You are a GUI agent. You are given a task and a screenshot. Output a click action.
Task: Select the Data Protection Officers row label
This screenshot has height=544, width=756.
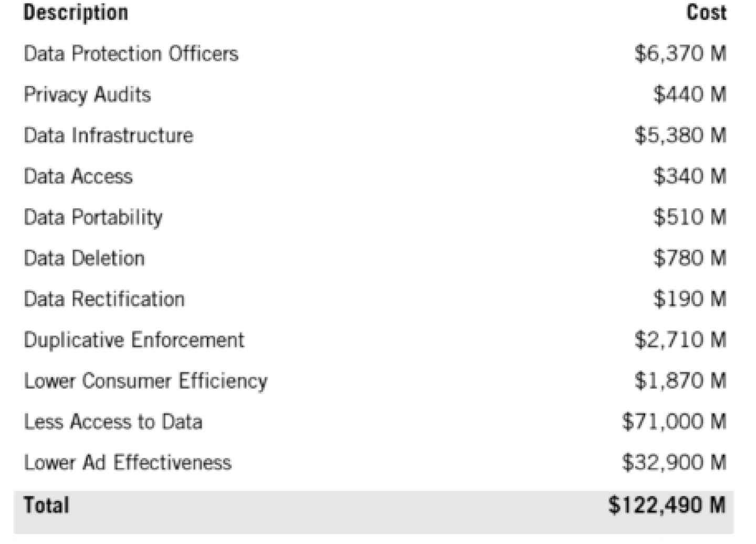(131, 54)
